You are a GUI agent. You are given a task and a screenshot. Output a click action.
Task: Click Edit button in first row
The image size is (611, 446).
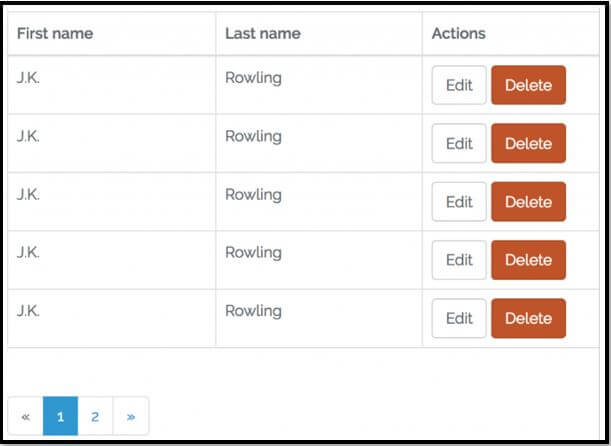459,85
